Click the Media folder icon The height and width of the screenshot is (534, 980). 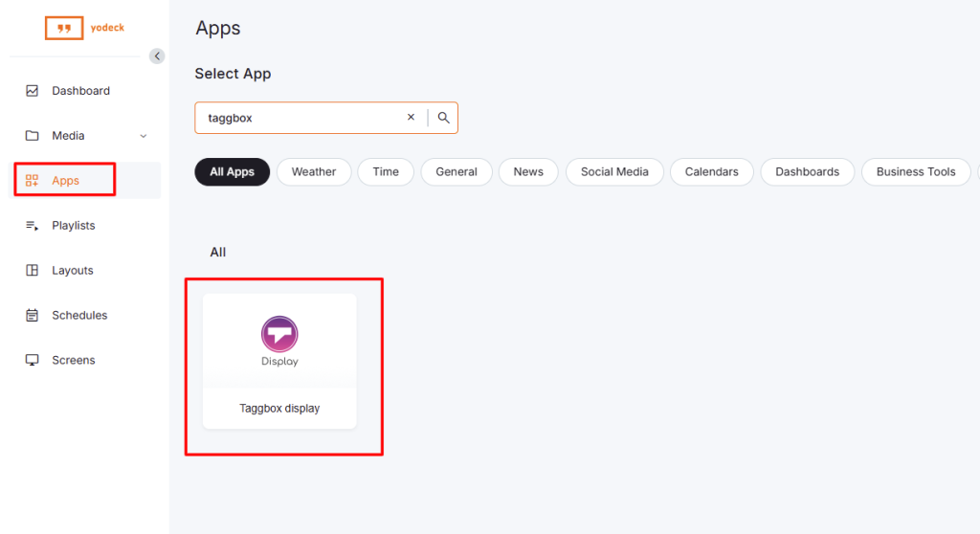(33, 136)
